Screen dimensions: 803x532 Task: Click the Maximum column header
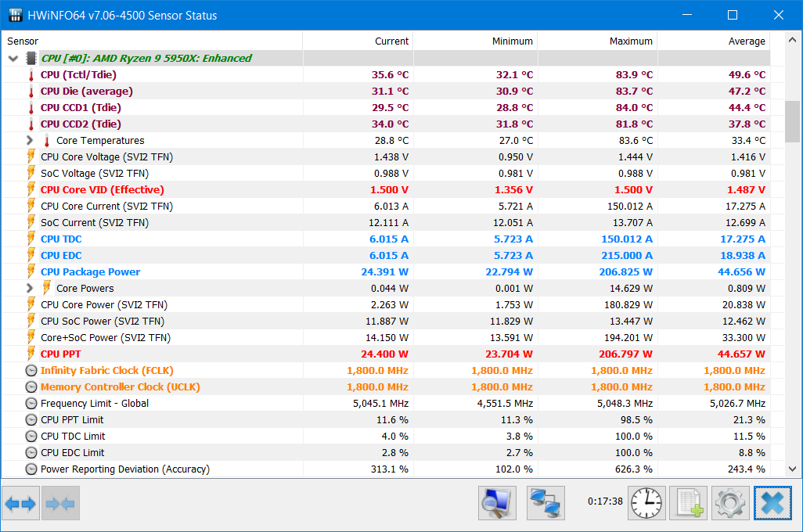click(x=598, y=41)
